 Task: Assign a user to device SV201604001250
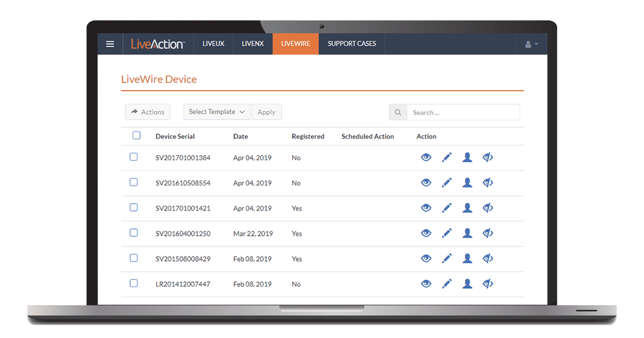tap(467, 233)
